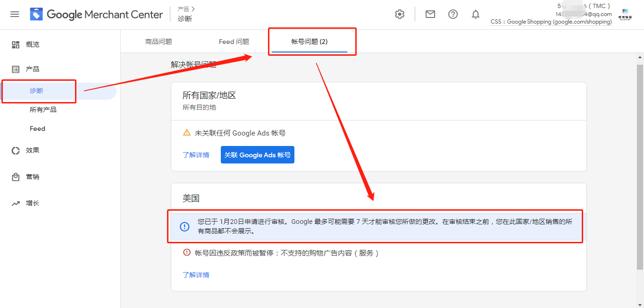Select 所有产品 in the sidebar

[43, 110]
